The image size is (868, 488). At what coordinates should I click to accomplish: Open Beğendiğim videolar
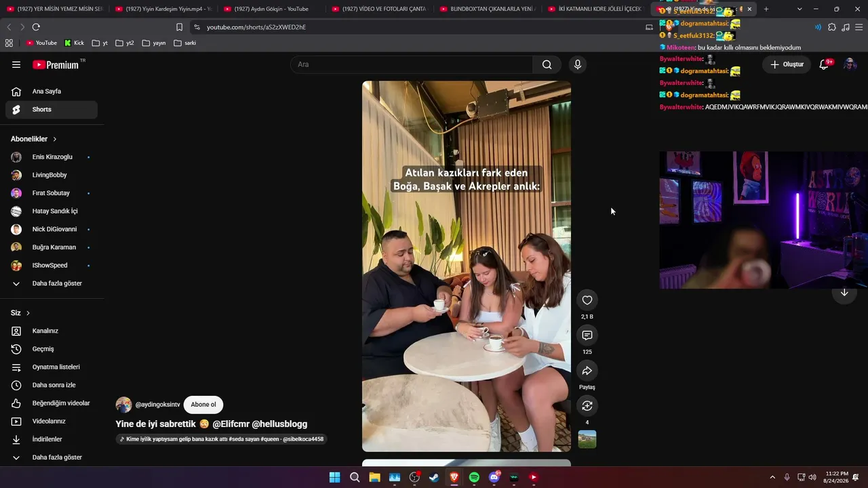[52, 403]
